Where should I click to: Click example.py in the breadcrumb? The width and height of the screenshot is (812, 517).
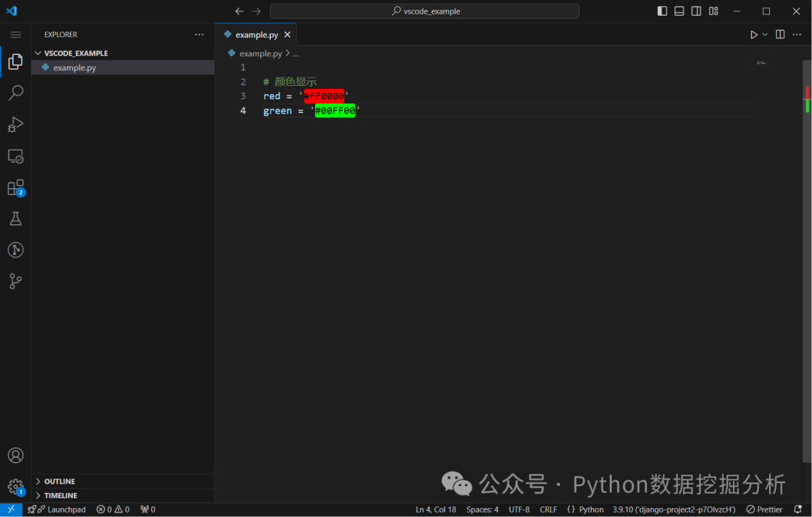click(x=260, y=53)
